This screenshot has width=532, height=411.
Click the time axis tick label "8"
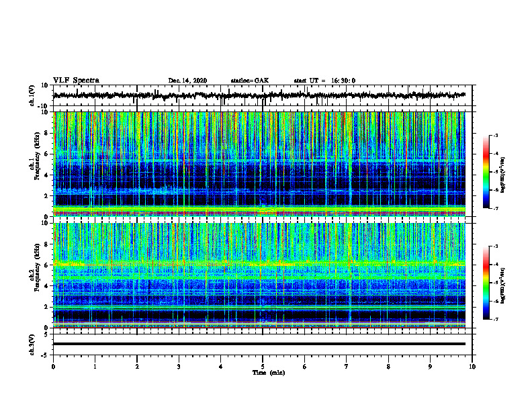point(388,367)
